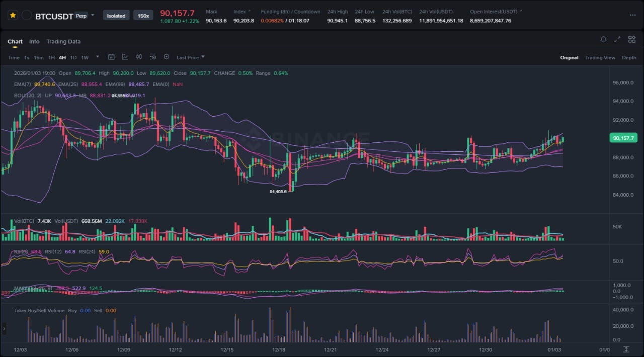The image size is (644, 357).
Task: Select the 1W interval
Action: coord(85,57)
